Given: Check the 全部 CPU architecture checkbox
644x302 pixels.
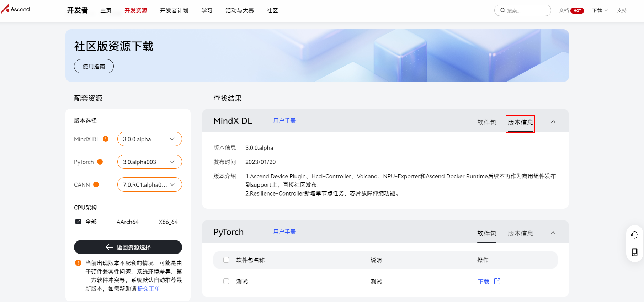Looking at the screenshot, I should coord(78,222).
